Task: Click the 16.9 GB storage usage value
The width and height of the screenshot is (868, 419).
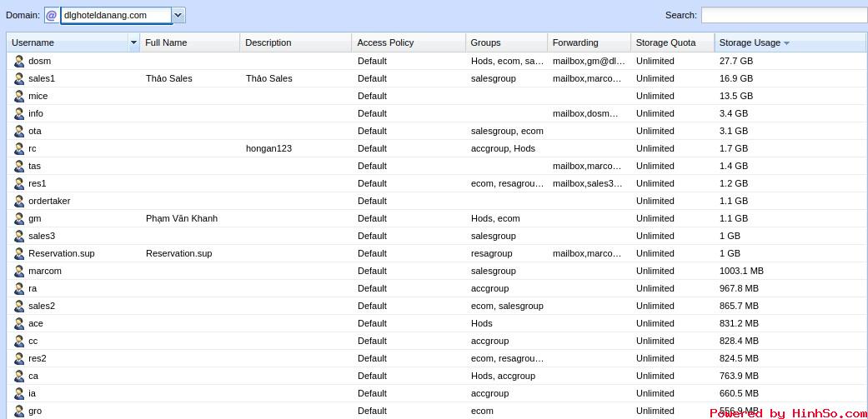Action: pyautogui.click(x=735, y=78)
